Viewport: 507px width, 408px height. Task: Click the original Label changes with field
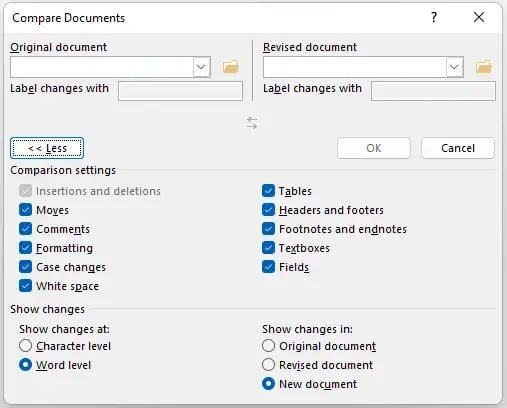180,91
